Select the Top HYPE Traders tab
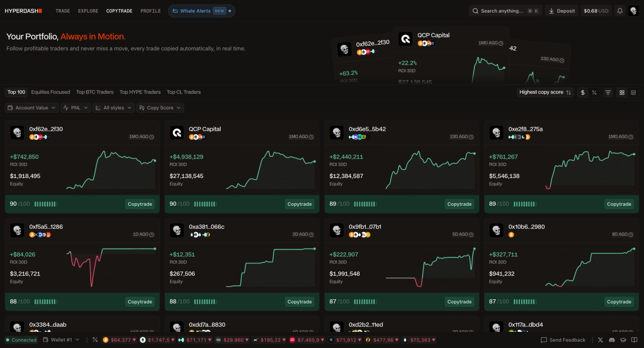The width and height of the screenshot is (644, 348). (x=140, y=92)
